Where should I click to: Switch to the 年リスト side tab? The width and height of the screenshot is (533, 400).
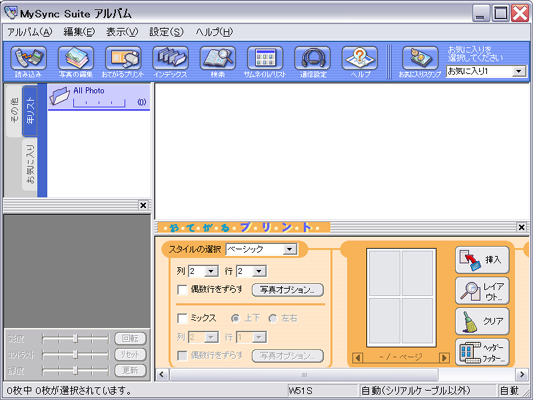[x=30, y=110]
